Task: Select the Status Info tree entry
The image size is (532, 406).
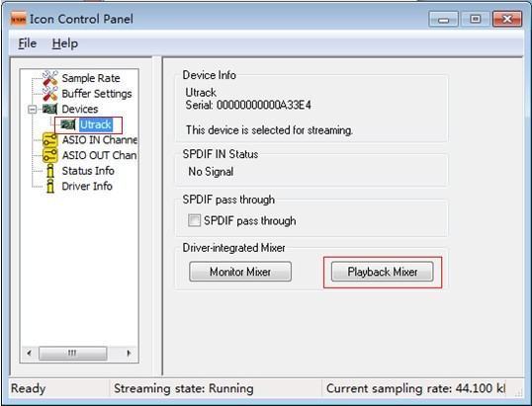Action: point(88,171)
